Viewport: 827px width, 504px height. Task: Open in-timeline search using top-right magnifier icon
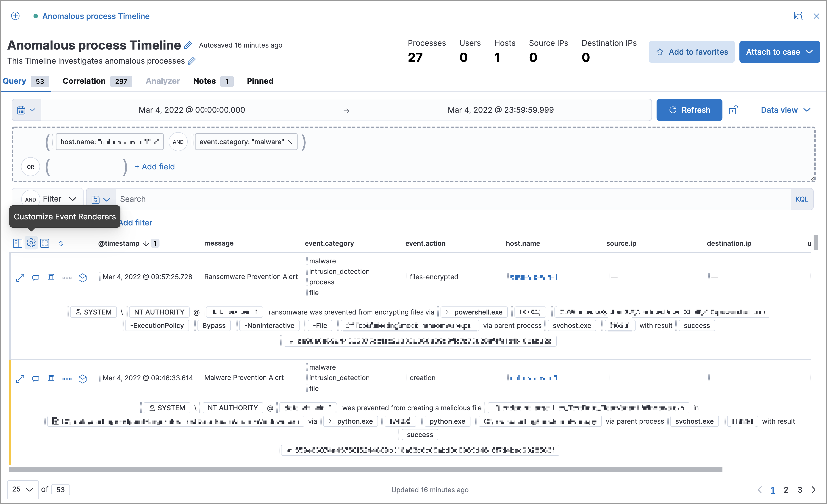(x=798, y=16)
